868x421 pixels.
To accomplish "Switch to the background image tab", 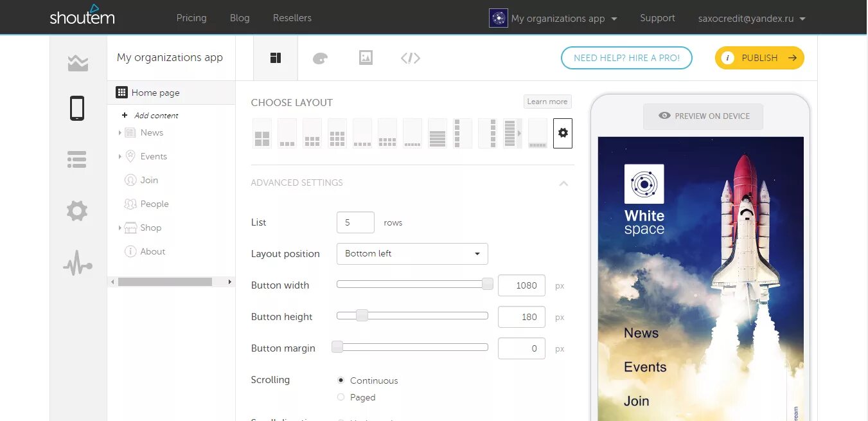I will (x=366, y=58).
